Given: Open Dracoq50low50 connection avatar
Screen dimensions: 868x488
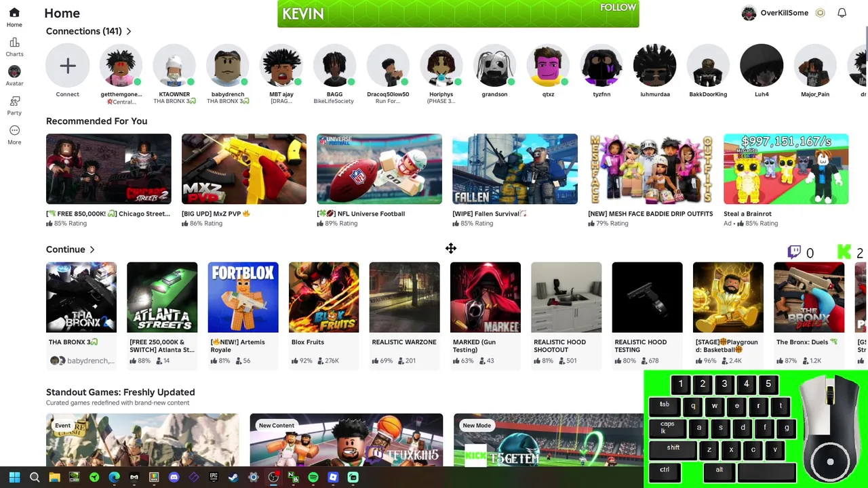Looking at the screenshot, I should click(x=388, y=66).
